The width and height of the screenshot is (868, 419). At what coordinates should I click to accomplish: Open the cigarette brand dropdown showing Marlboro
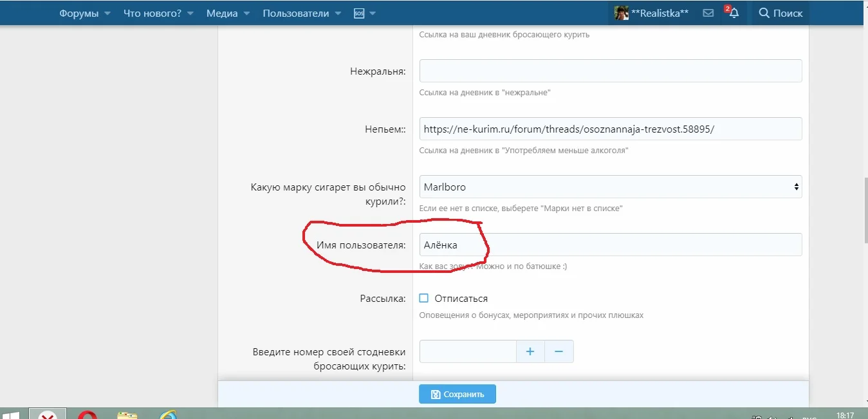point(609,186)
